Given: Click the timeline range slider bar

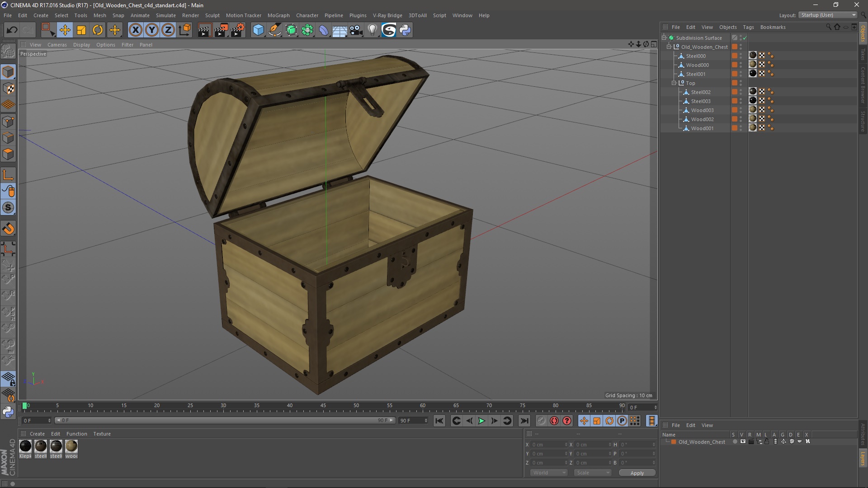Looking at the screenshot, I should click(225, 420).
